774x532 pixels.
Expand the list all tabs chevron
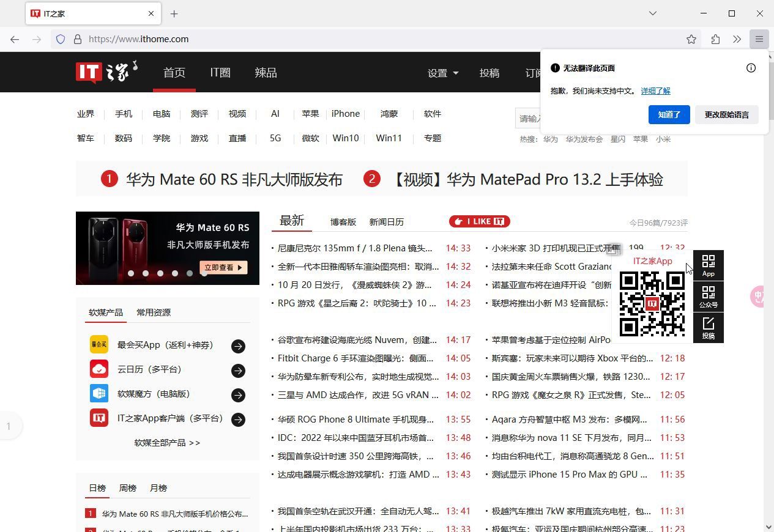pyautogui.click(x=653, y=13)
